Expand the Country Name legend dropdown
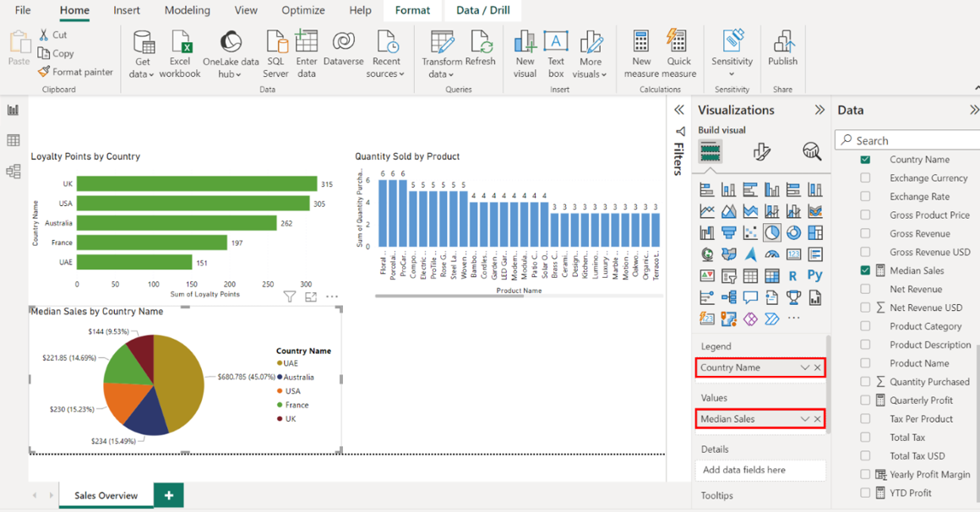Screen dimensions: 980x512 tap(804, 368)
